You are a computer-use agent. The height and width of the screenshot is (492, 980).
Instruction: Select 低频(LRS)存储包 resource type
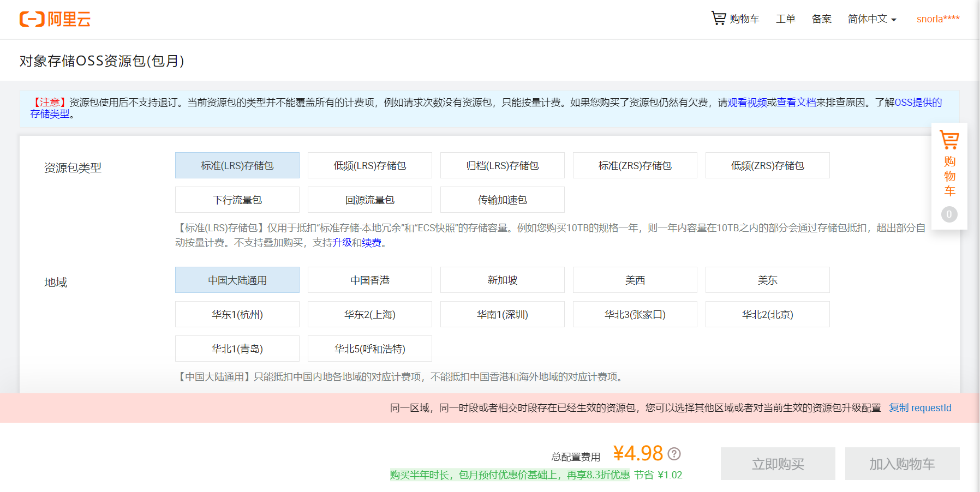[x=370, y=165]
